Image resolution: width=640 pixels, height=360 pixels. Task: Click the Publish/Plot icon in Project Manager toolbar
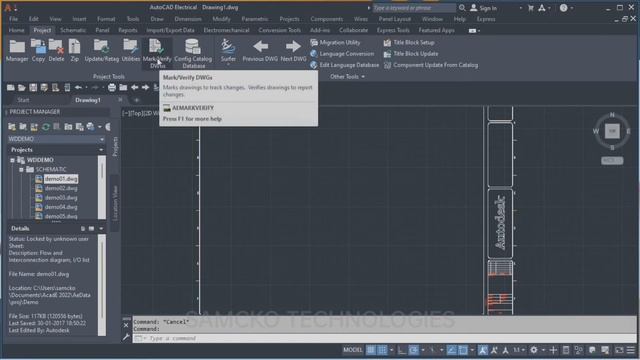(x=90, y=127)
